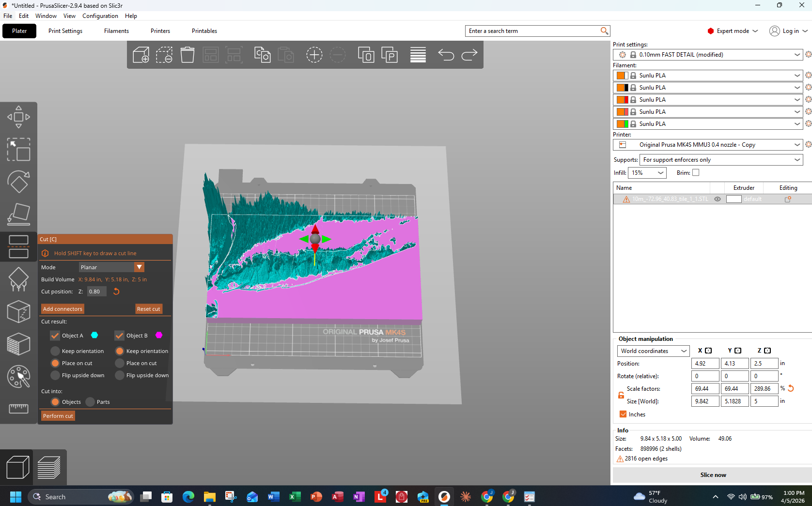Open the Expert mode dropdown
This screenshot has width=812, height=506.
coord(733,31)
